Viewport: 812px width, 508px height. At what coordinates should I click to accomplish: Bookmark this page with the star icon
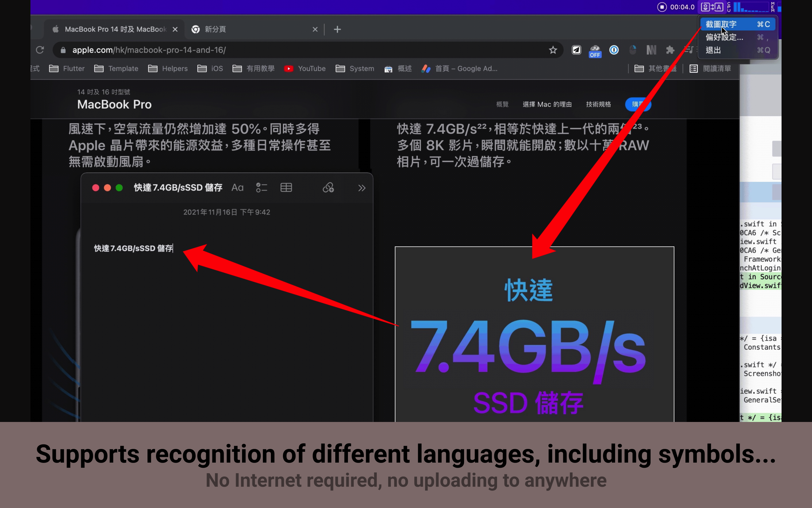[x=553, y=50]
